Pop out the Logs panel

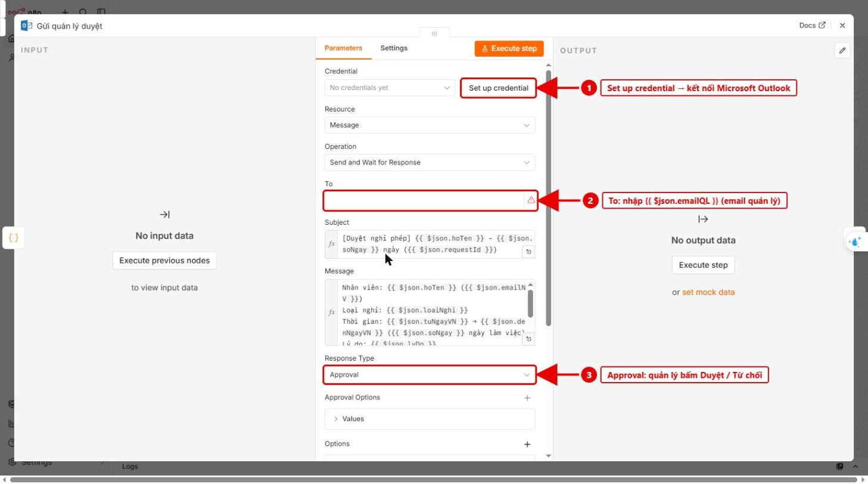coord(839,466)
